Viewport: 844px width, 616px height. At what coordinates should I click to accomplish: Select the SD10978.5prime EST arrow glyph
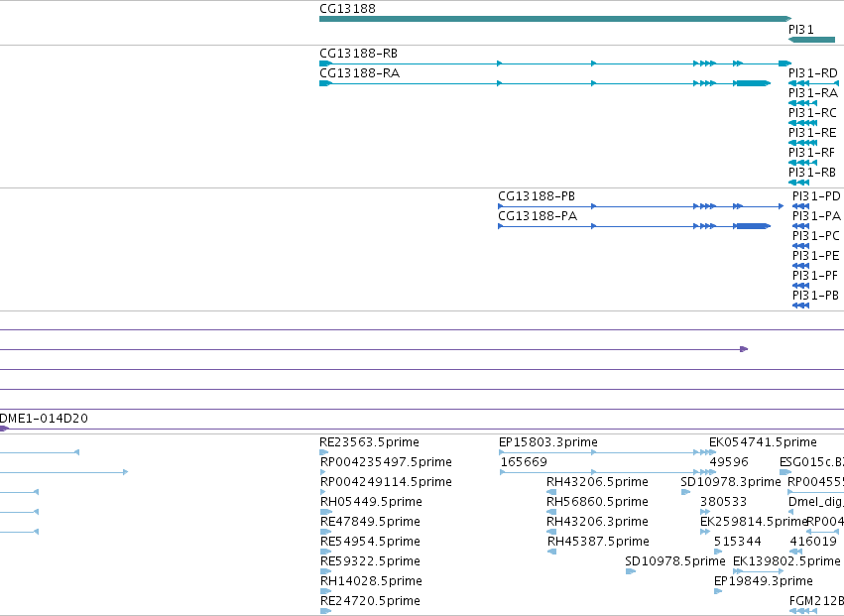631,571
